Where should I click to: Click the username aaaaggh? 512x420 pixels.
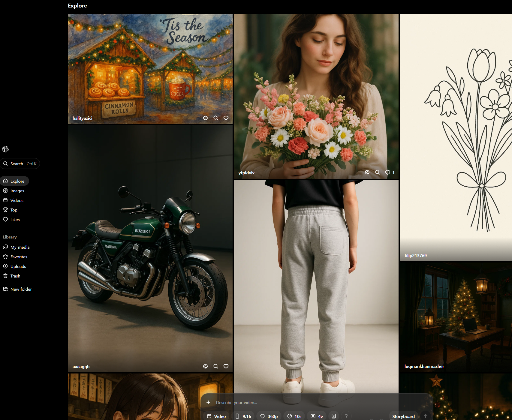click(81, 367)
